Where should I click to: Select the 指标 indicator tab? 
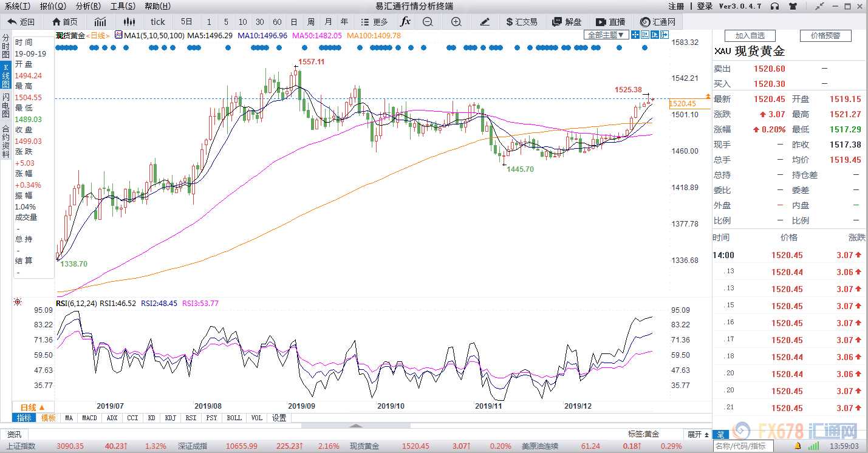pos(24,418)
